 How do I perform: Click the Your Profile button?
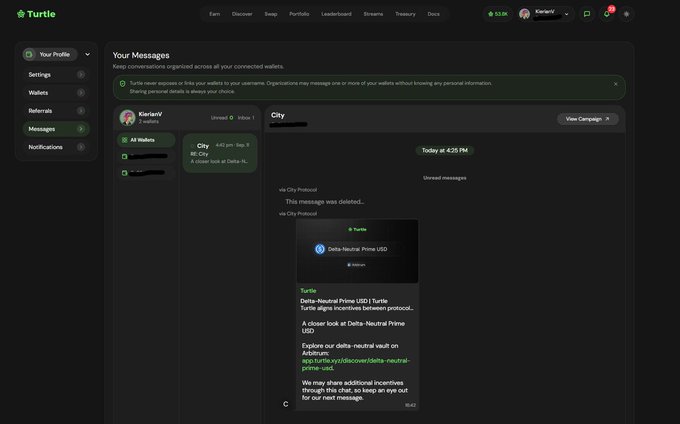pyautogui.click(x=50, y=54)
